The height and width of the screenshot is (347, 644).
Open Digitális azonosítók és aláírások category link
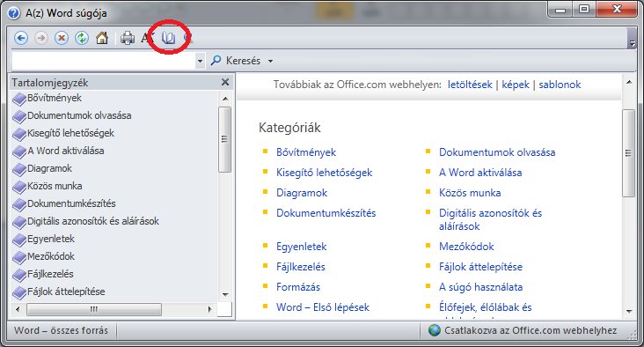490,219
